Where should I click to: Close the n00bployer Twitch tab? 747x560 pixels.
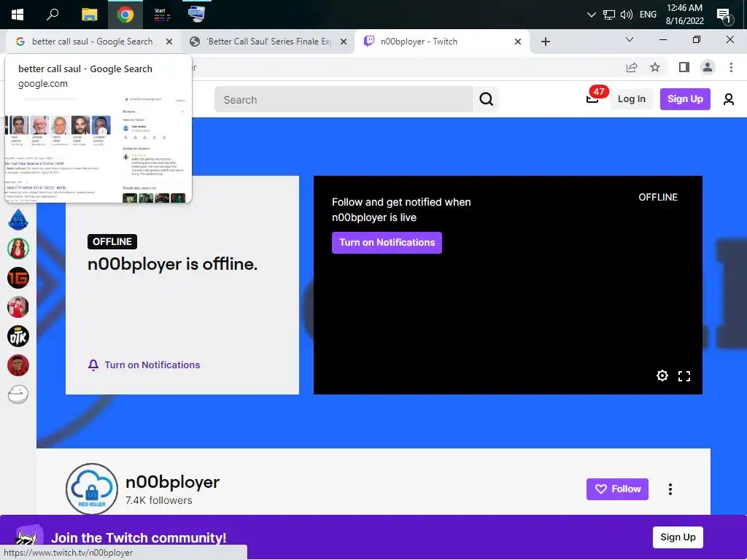518,42
